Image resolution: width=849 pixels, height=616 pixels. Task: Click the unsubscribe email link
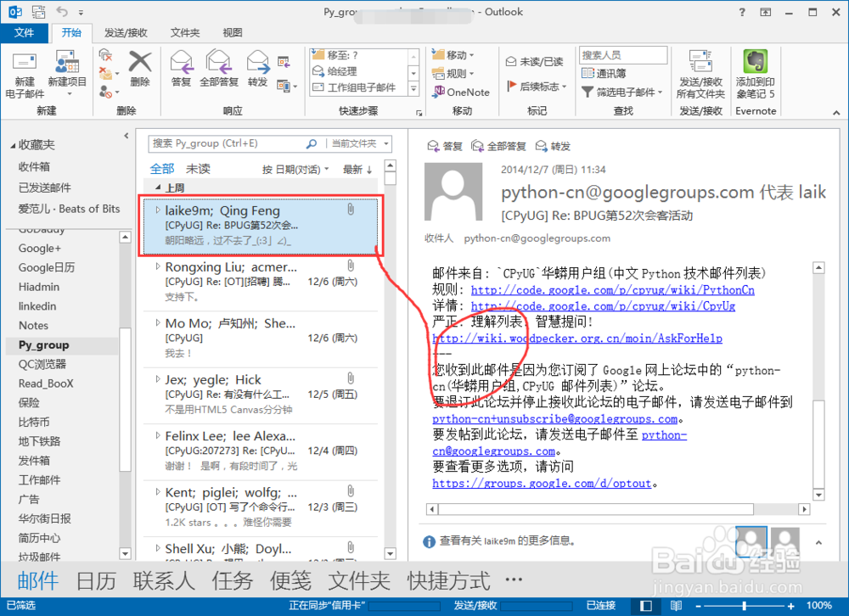click(x=555, y=419)
